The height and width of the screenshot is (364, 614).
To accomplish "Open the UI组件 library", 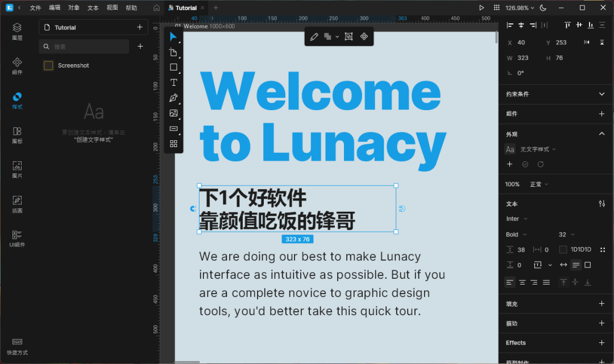I will coord(17,239).
